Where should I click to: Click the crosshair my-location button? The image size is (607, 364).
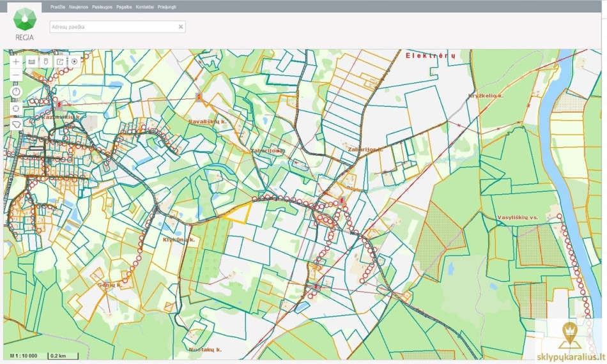[16, 109]
